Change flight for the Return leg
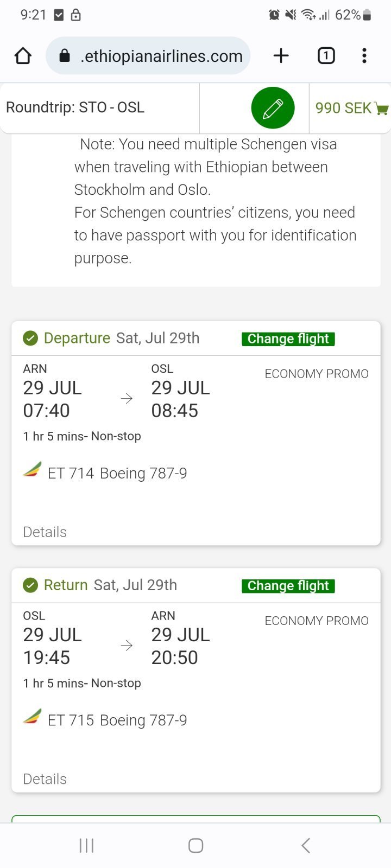This screenshot has height=868, width=391. point(288,586)
